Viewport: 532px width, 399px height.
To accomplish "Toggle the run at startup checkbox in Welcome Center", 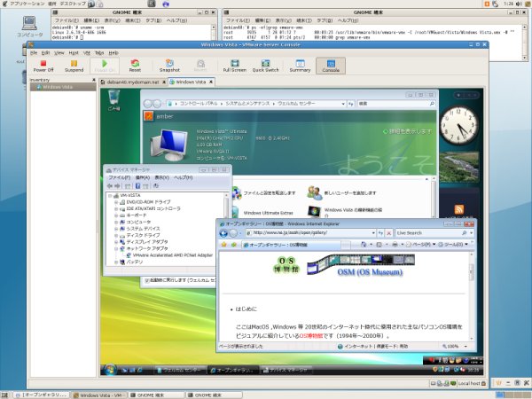I will (147, 280).
